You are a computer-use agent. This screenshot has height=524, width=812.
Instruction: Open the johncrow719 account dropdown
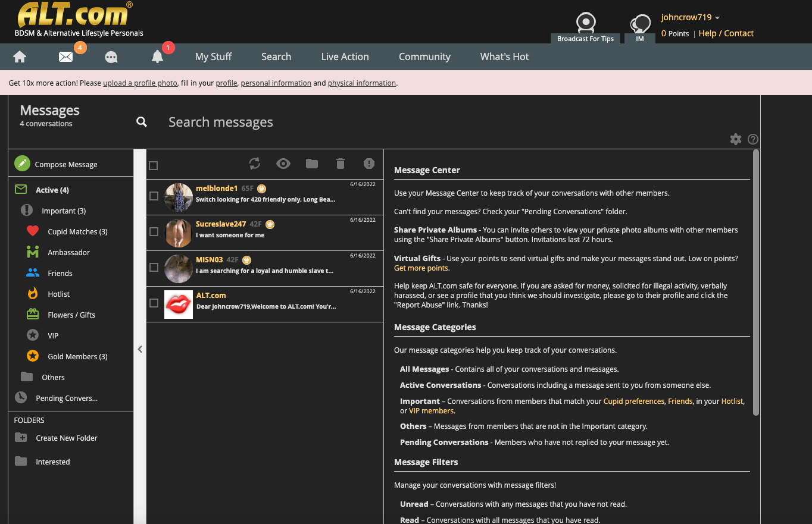click(x=691, y=17)
